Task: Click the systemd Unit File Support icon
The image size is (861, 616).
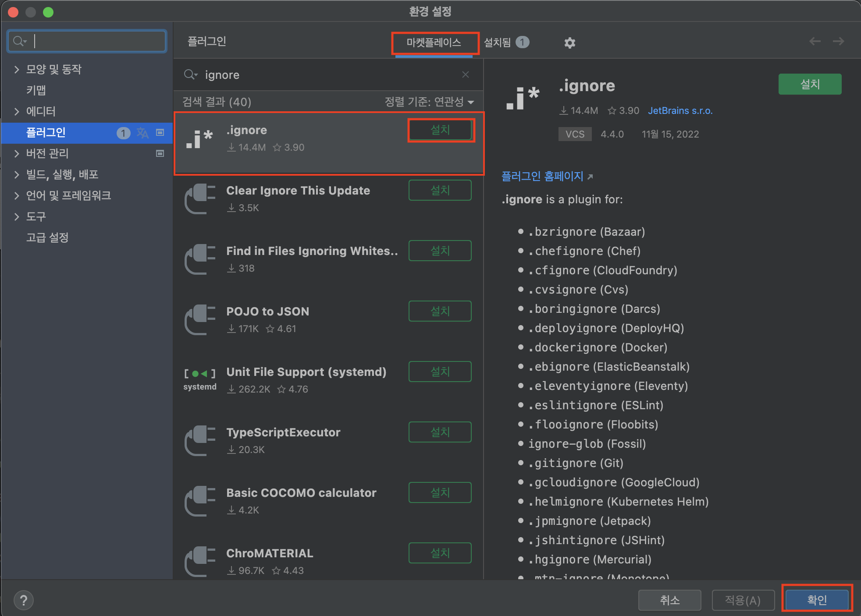Action: pyautogui.click(x=199, y=379)
